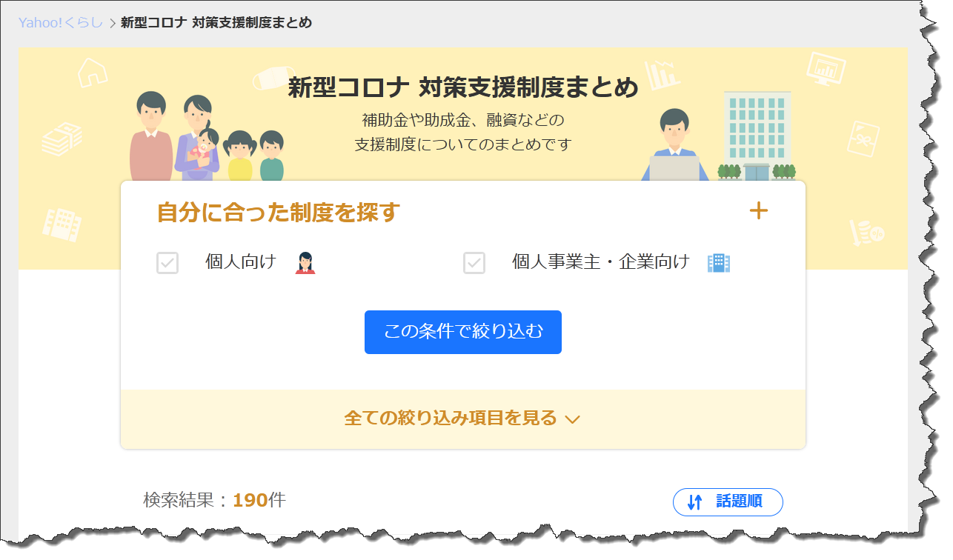Click the sort arrows icon in 話題順
953x560 pixels.
tap(694, 502)
